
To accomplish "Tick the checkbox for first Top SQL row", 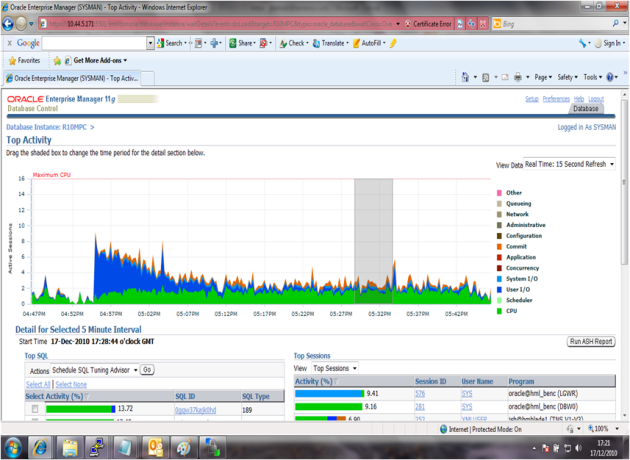I will point(35,409).
